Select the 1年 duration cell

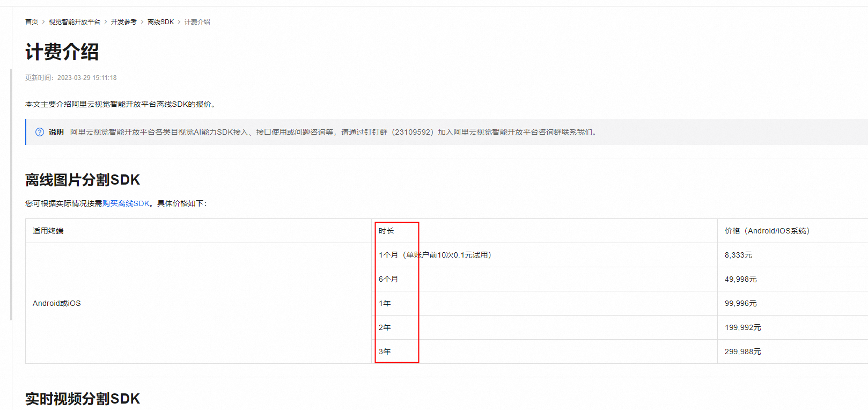pos(545,303)
